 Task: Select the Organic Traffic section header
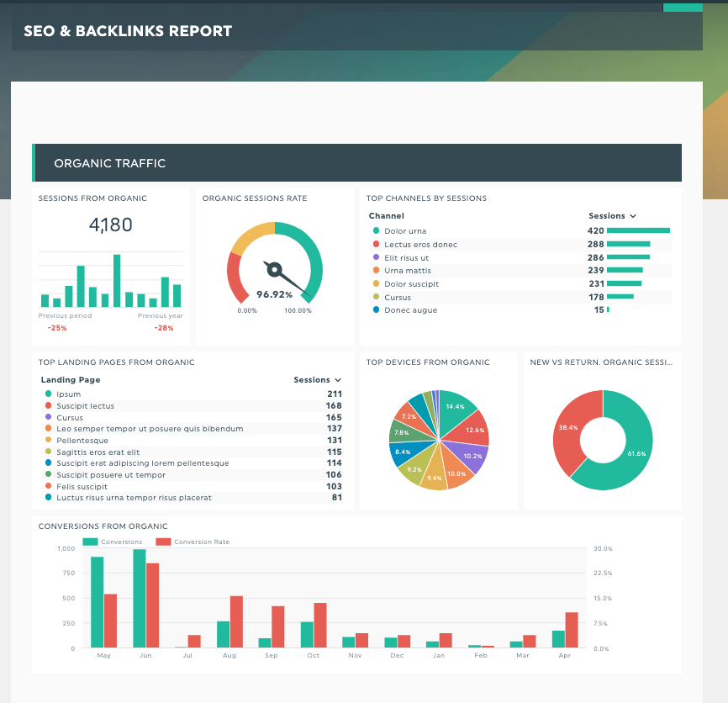point(356,163)
